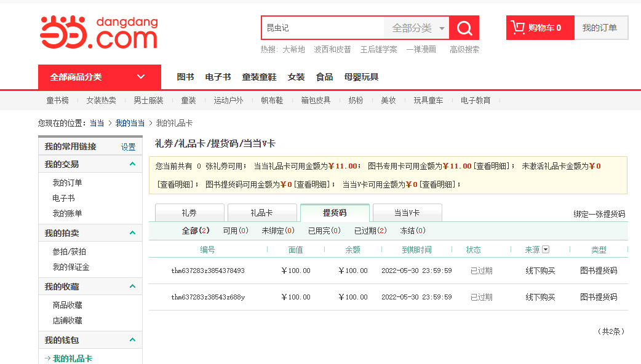Open 美妆 in the sub navigation
Viewport: 641px width, 364px height.
tap(388, 100)
